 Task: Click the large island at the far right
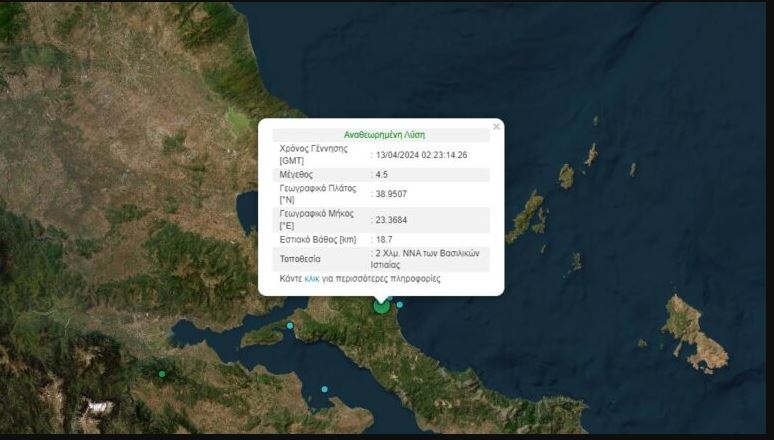click(x=694, y=332)
